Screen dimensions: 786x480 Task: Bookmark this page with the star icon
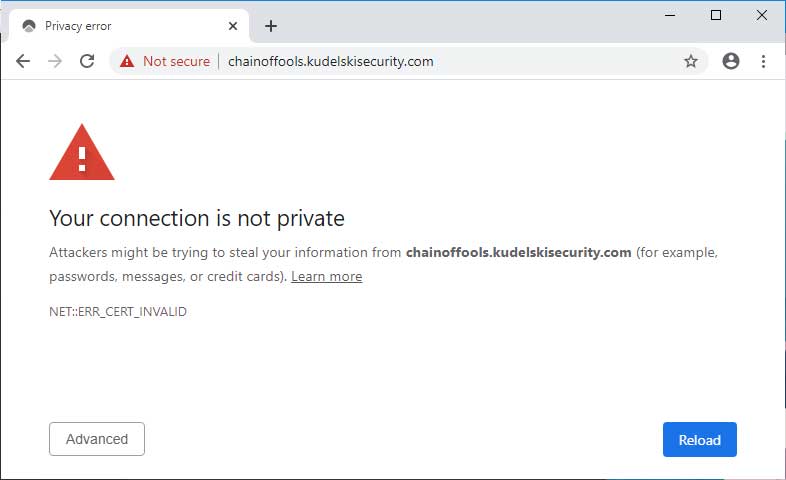tap(690, 61)
